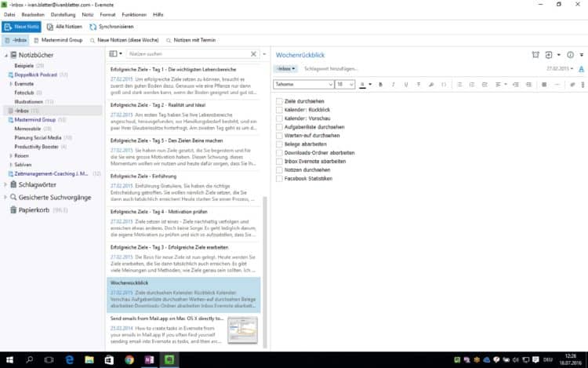Increase indent in the editor toolbar
This screenshot has height=368, width=588.
click(x=528, y=85)
